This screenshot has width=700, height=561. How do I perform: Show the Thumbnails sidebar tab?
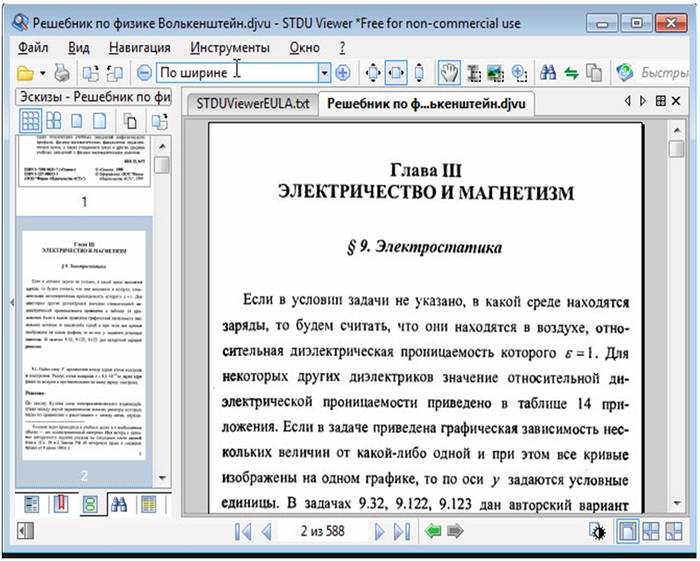point(90,505)
